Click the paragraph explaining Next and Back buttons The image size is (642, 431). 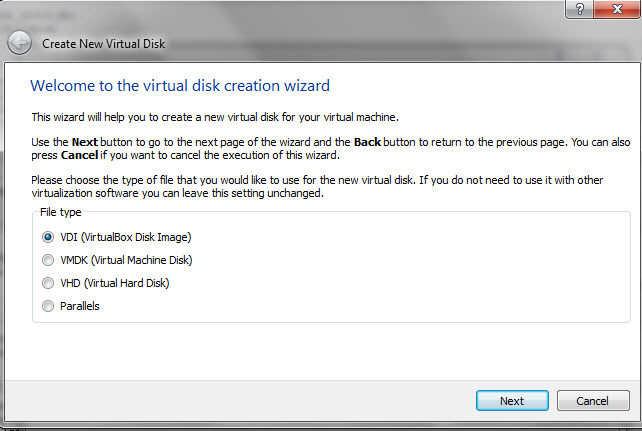pos(330,149)
